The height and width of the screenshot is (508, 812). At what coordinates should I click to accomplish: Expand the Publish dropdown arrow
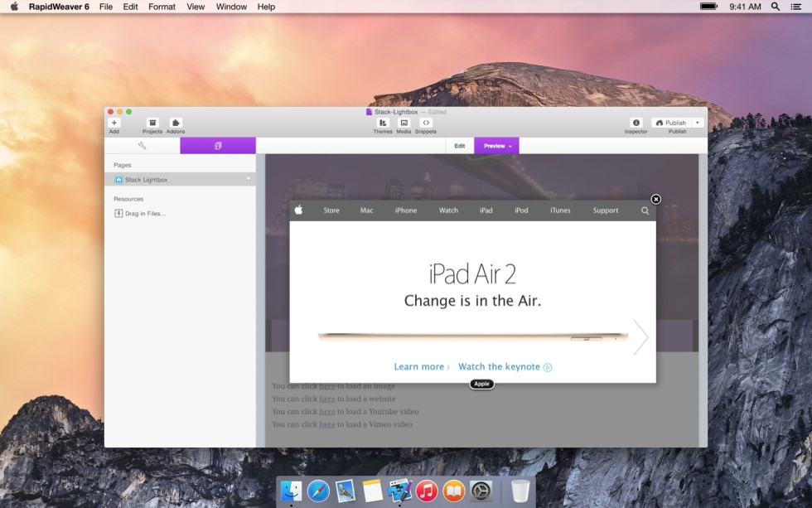698,123
